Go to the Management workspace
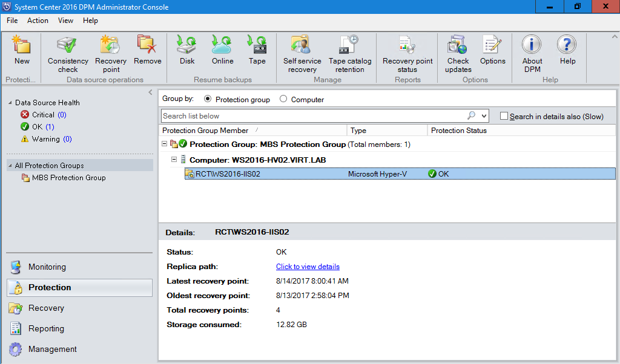Image resolution: width=620 pixels, height=364 pixels. point(79,349)
